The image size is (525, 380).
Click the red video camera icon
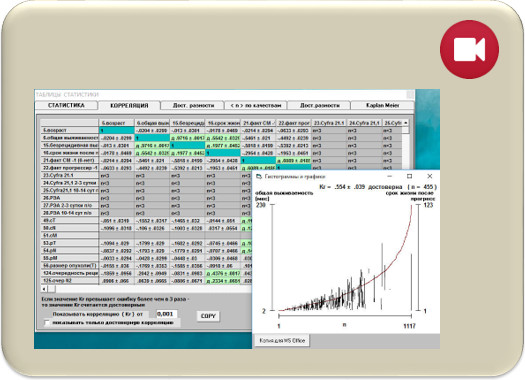(469, 50)
